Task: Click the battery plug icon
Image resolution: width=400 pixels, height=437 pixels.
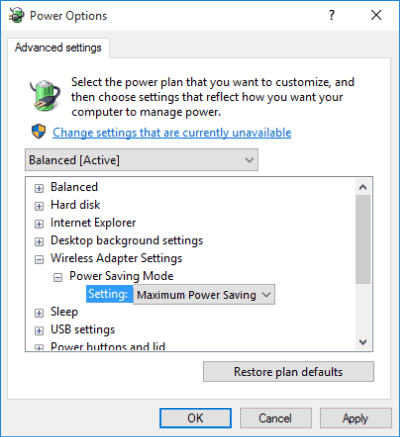Action: 45,96
